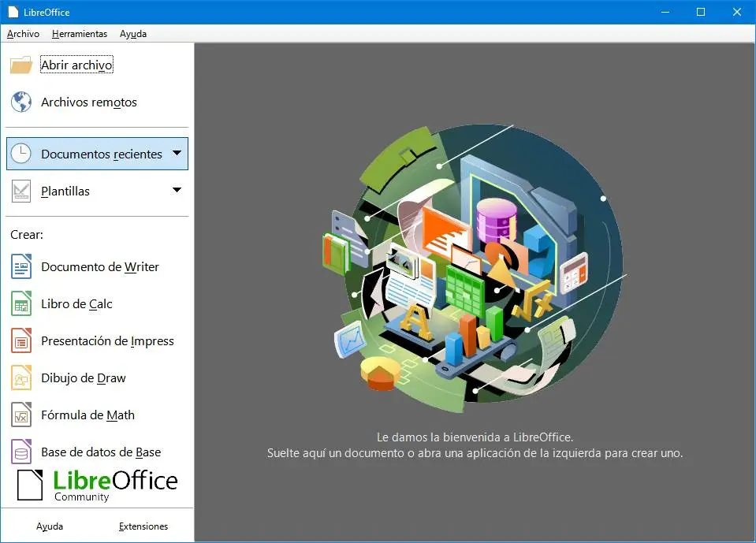Click the LibreOffice Community logo
Image resolution: width=756 pixels, height=543 pixels.
click(x=98, y=485)
